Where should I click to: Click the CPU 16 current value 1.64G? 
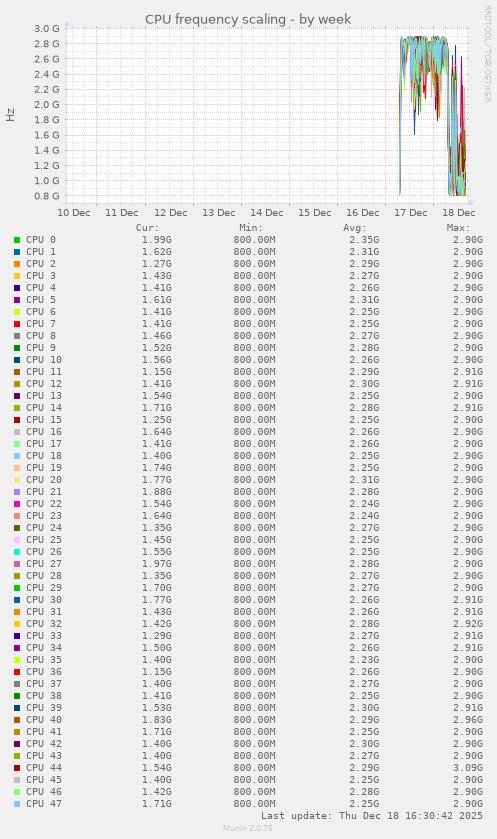pos(156,432)
